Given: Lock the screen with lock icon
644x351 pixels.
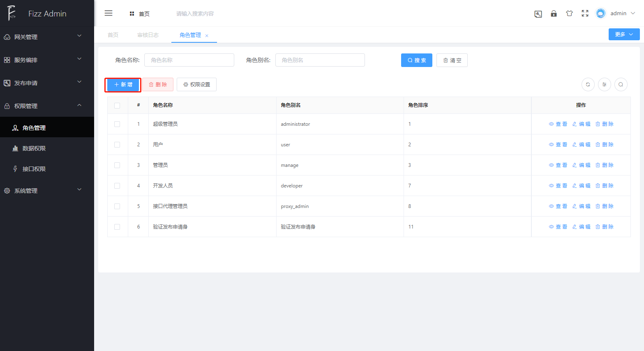Looking at the screenshot, I should click(x=554, y=14).
